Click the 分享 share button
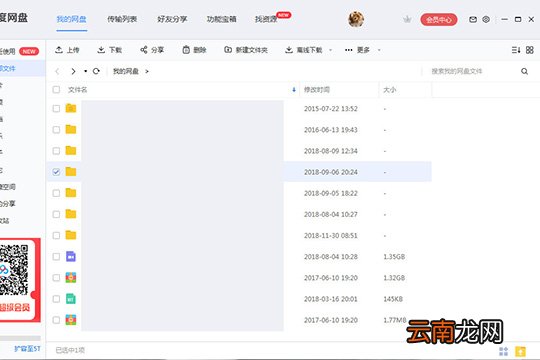 pos(152,50)
